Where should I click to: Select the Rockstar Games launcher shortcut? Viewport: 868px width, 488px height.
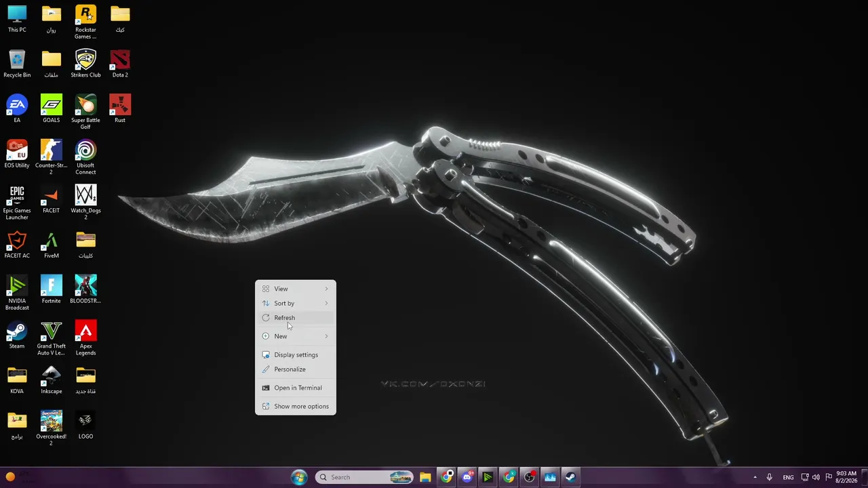point(85,22)
